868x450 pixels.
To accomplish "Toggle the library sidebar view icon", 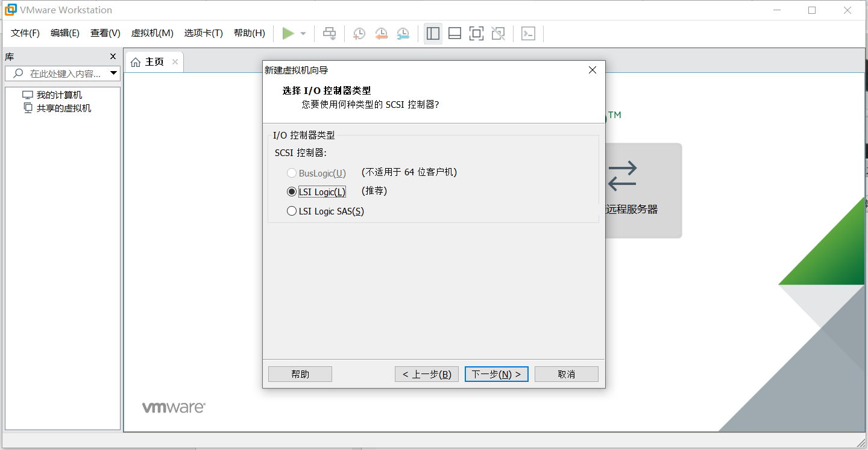I will point(433,34).
